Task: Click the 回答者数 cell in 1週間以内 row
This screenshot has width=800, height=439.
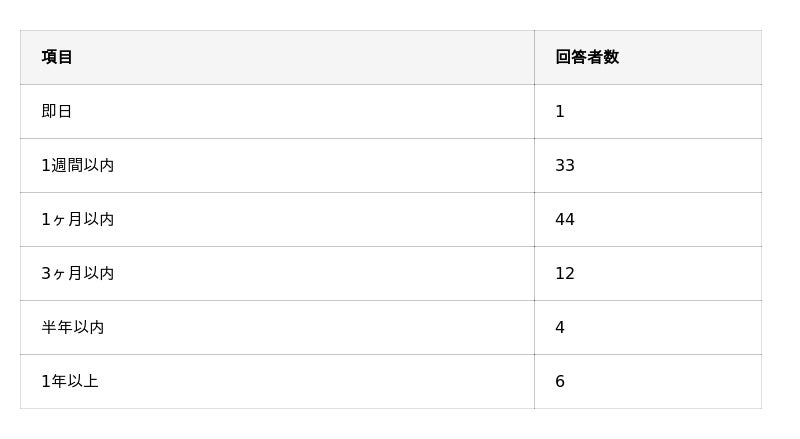Action: click(647, 165)
